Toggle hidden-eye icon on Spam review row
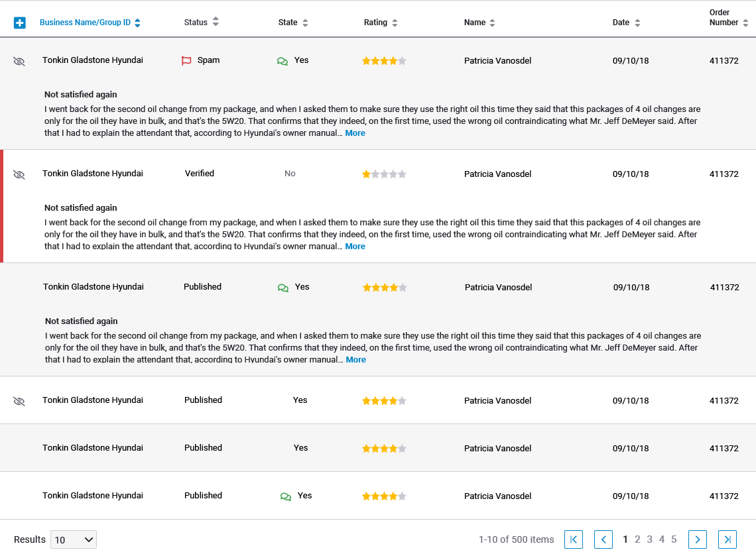756x560 pixels. point(19,61)
